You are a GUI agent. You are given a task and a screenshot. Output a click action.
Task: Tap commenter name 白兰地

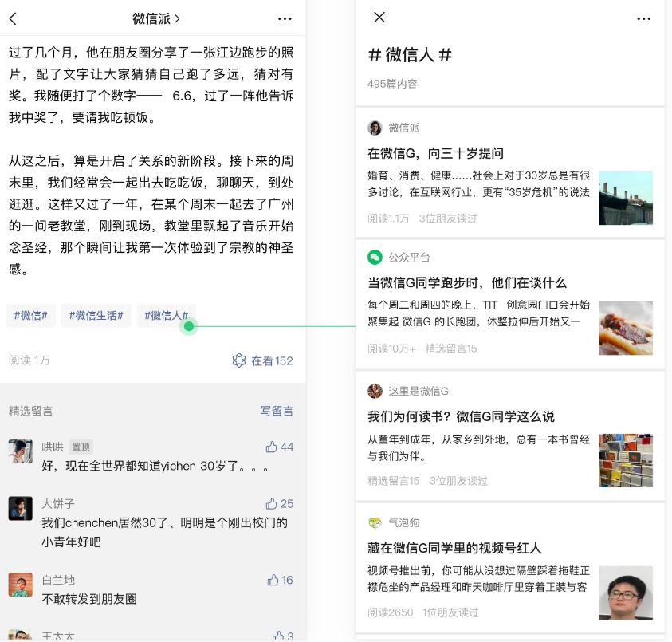[58, 580]
